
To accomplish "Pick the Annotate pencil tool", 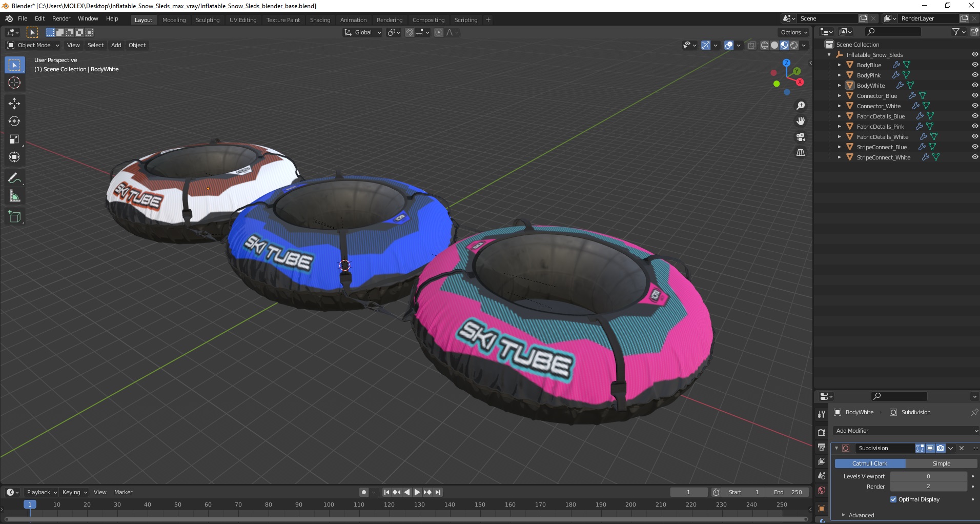I will click(x=14, y=178).
